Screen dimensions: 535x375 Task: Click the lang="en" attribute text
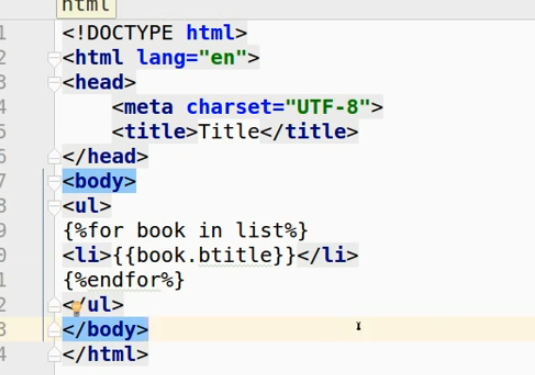click(x=192, y=57)
